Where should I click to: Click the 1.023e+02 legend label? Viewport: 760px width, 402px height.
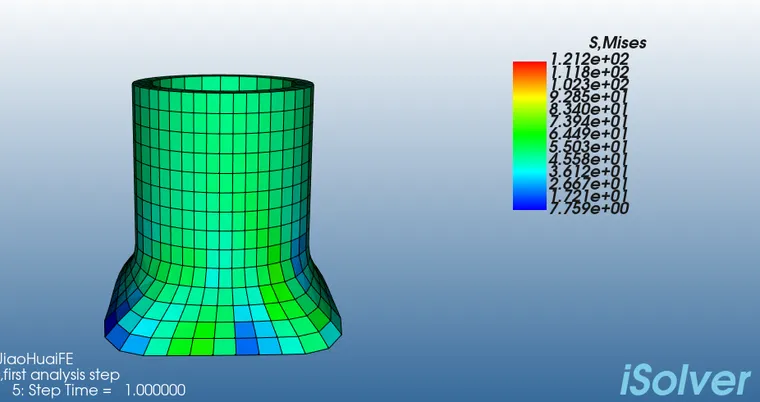tap(579, 86)
